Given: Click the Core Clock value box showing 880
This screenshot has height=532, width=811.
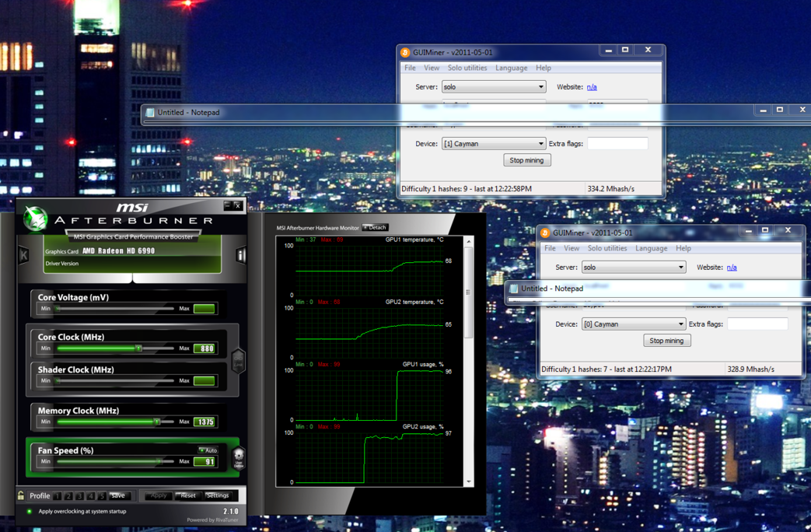Looking at the screenshot, I should tap(204, 348).
